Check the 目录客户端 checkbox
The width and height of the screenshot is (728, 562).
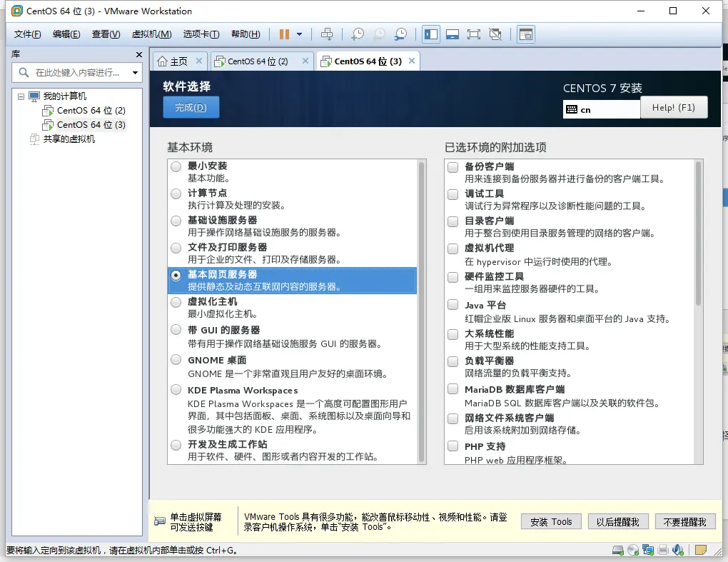[x=453, y=221]
